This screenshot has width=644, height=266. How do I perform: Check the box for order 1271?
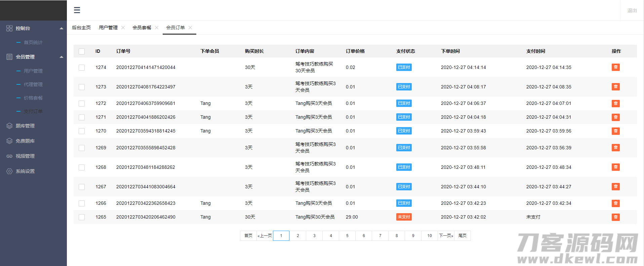coord(82,117)
